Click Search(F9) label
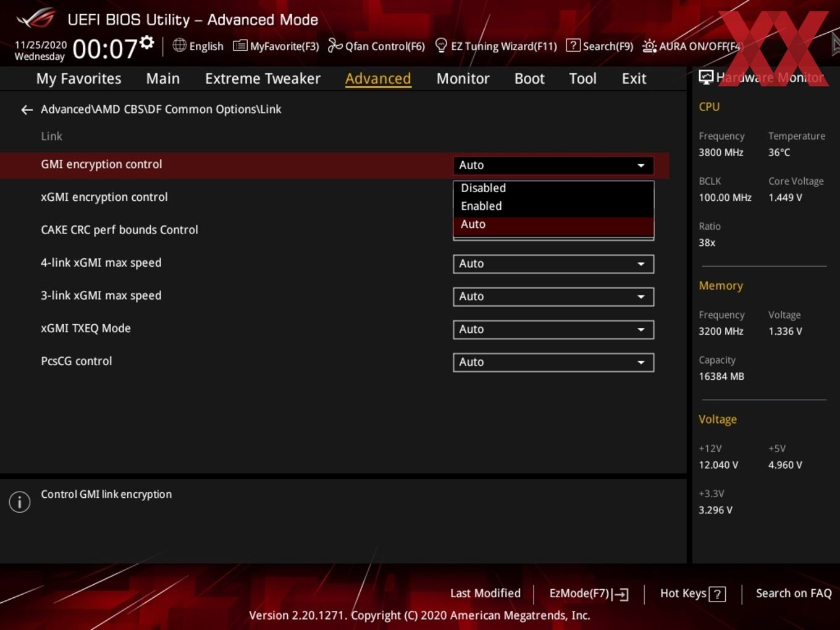This screenshot has height=630, width=840. click(x=608, y=46)
